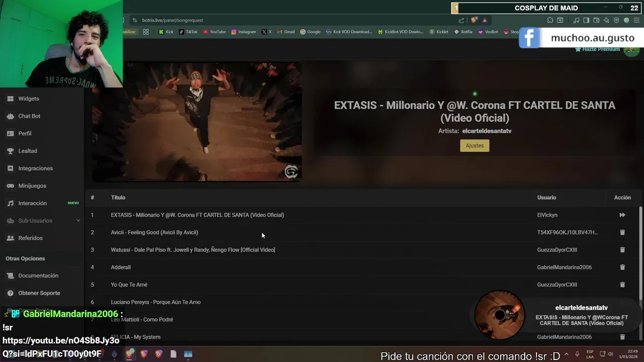Delete FELICIA - My System from queue

622,337
